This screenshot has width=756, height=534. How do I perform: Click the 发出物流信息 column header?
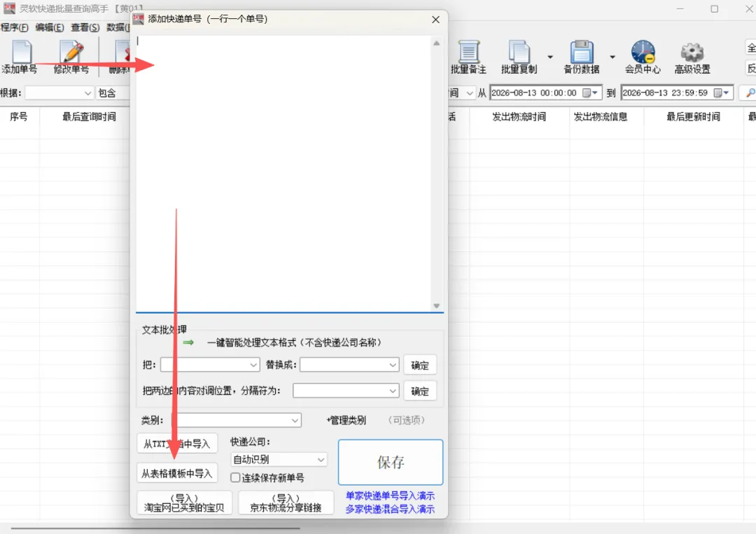point(601,117)
